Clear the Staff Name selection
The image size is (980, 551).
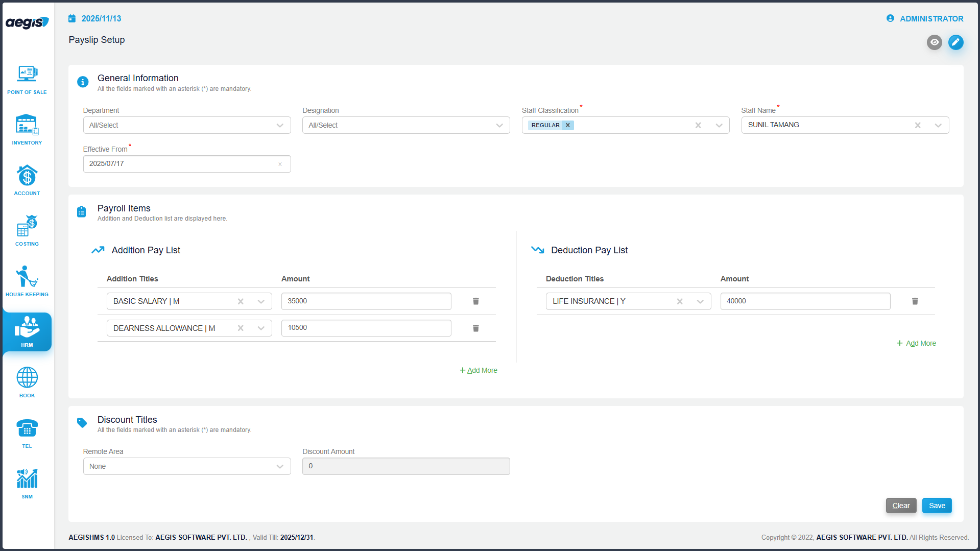point(917,125)
